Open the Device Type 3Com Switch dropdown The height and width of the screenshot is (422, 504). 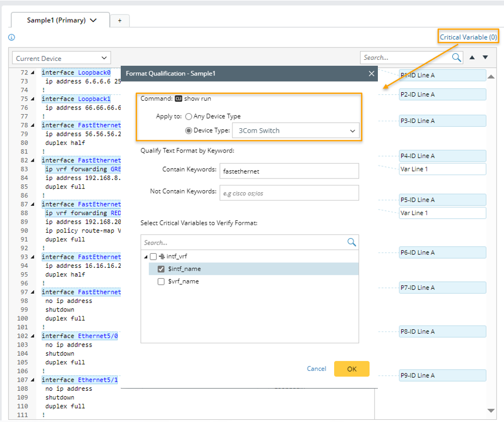tap(295, 130)
